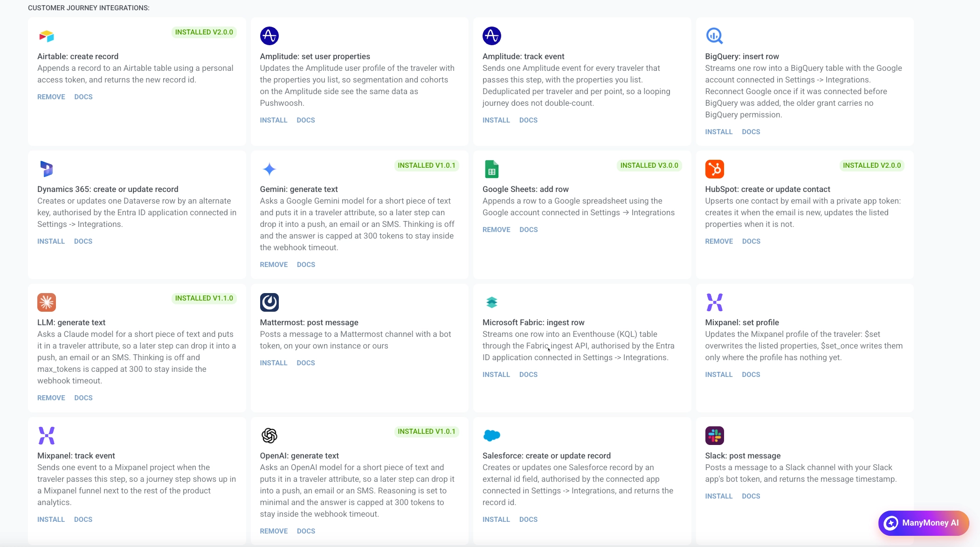Open the ManyMoney AI assistant button
Image resolution: width=980 pixels, height=547 pixels.
point(923,523)
